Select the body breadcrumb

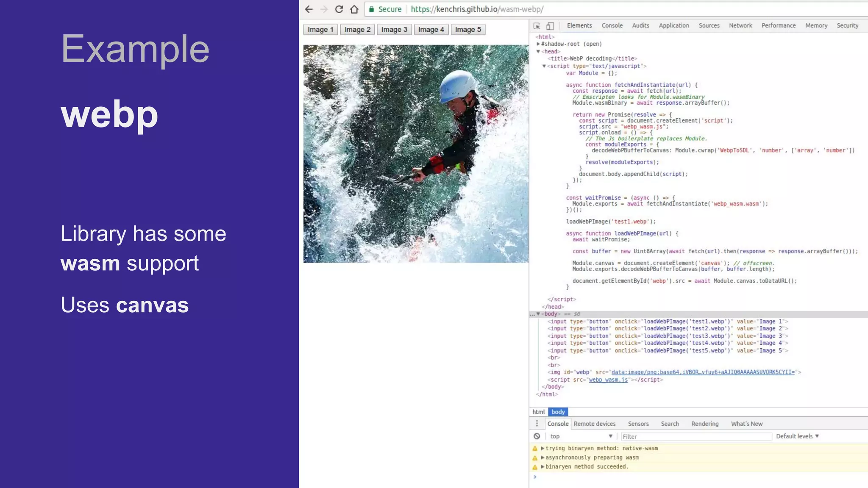click(558, 412)
